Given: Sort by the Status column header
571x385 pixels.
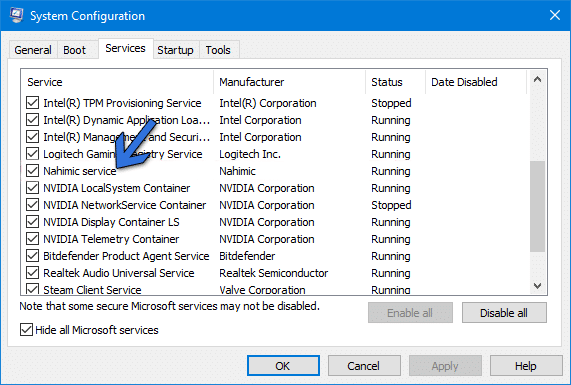Looking at the screenshot, I should click(395, 82).
